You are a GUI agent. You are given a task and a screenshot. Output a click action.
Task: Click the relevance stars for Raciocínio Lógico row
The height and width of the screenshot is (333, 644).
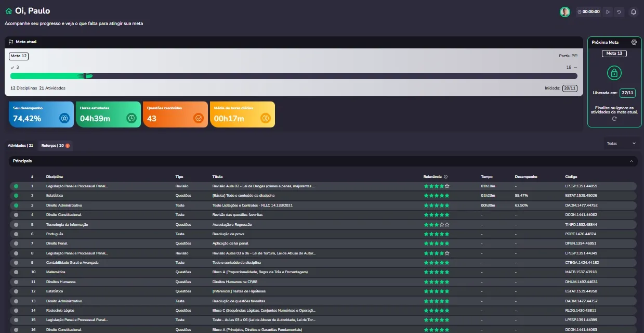437,310
